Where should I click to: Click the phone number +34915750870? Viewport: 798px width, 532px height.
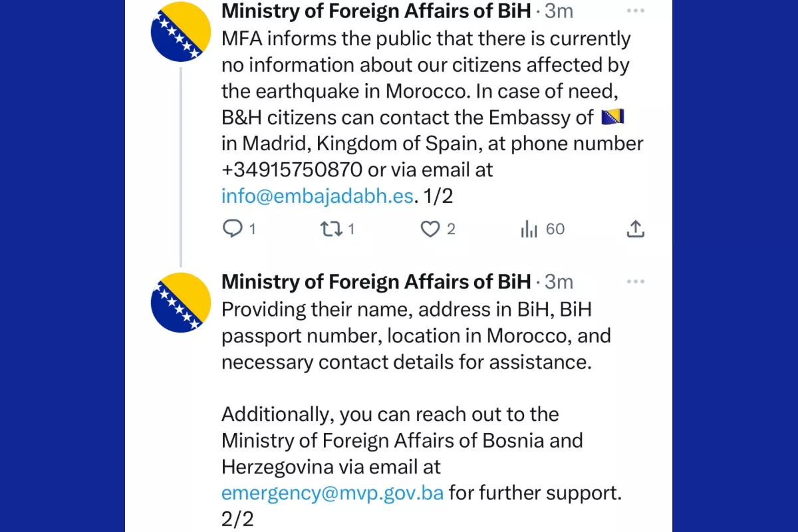tap(292, 170)
